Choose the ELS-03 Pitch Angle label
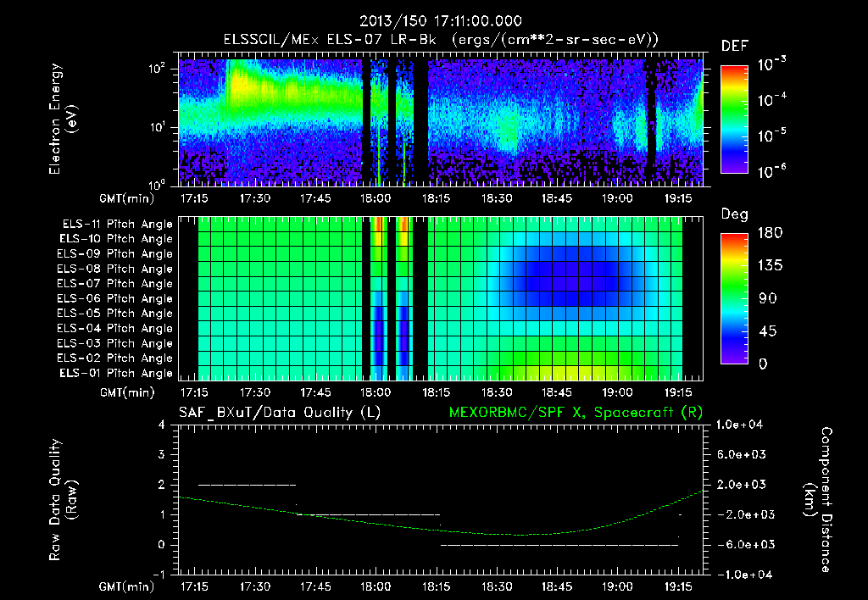This screenshot has width=868, height=600. 114,344
